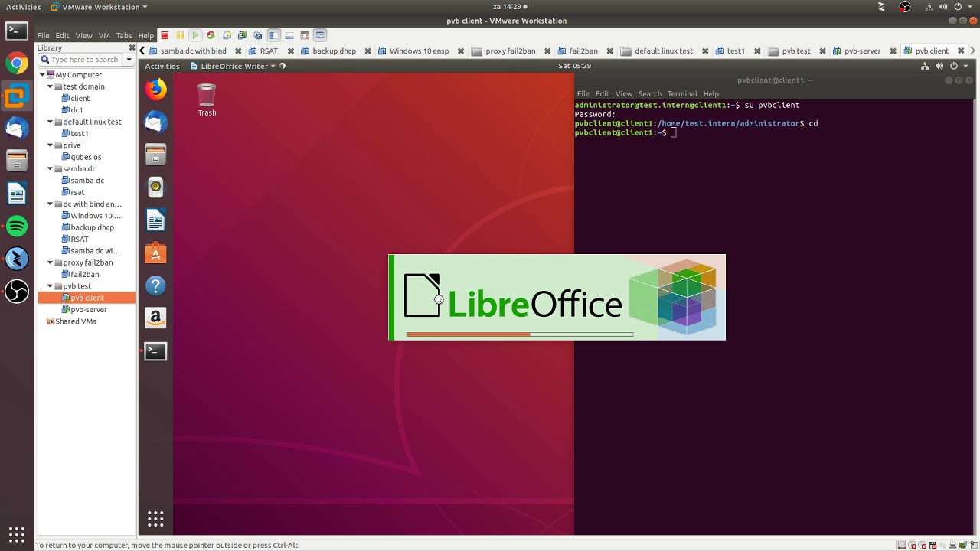The image size is (980, 551).
Task: Open the Trash icon on guest desktop
Action: pos(207,99)
